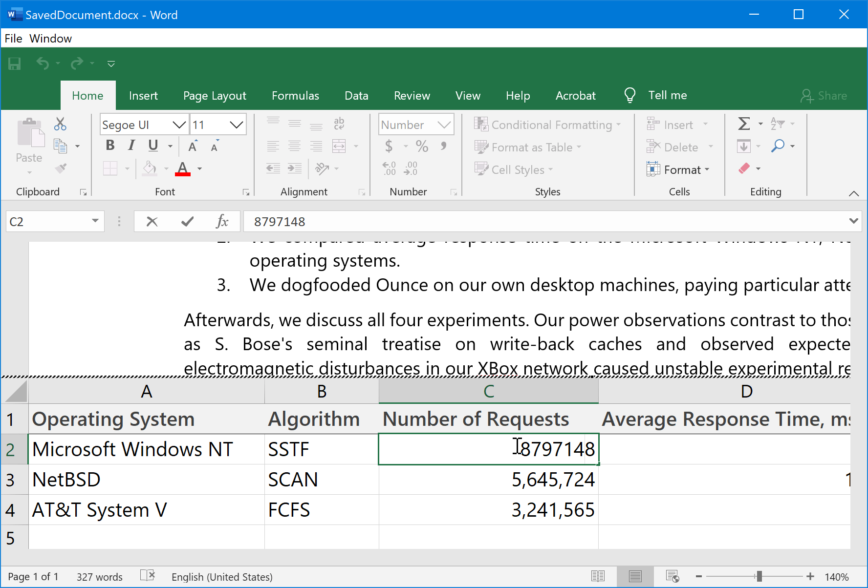Adjust the zoom slider in the status bar

click(759, 576)
